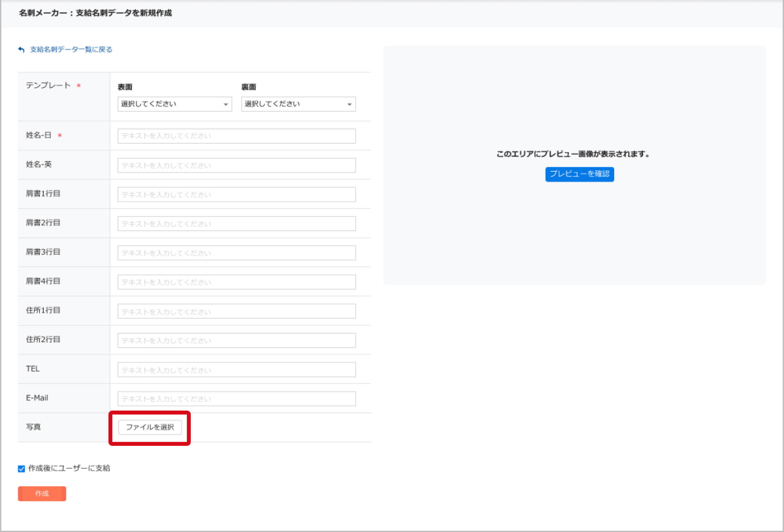The height and width of the screenshot is (532, 784).
Task: Select the 肩書4行目 text box
Action: click(x=236, y=282)
